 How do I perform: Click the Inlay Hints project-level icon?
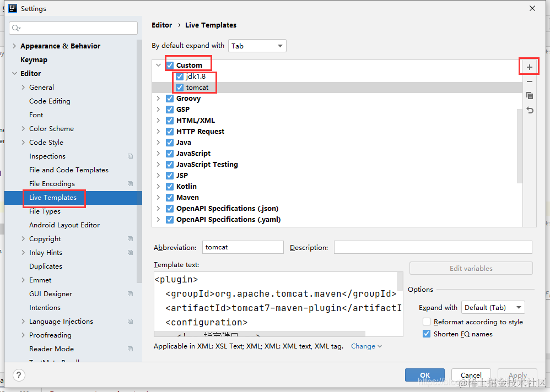point(130,253)
